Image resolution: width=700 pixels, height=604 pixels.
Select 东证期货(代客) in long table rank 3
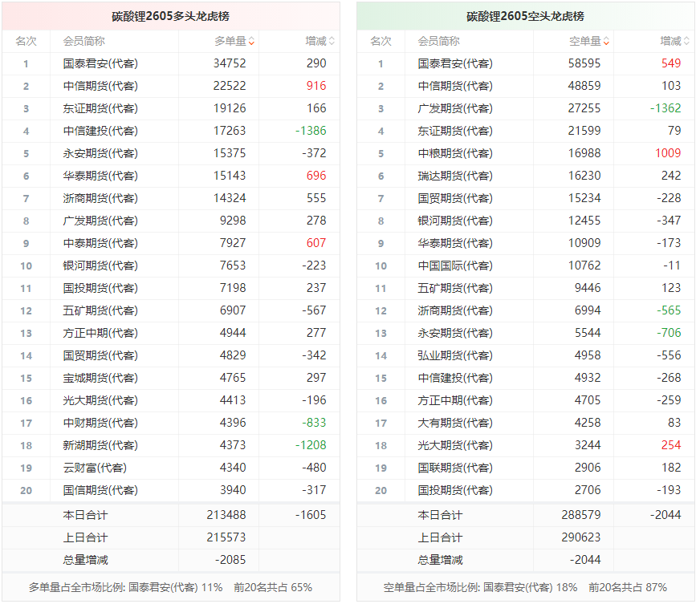(100, 108)
